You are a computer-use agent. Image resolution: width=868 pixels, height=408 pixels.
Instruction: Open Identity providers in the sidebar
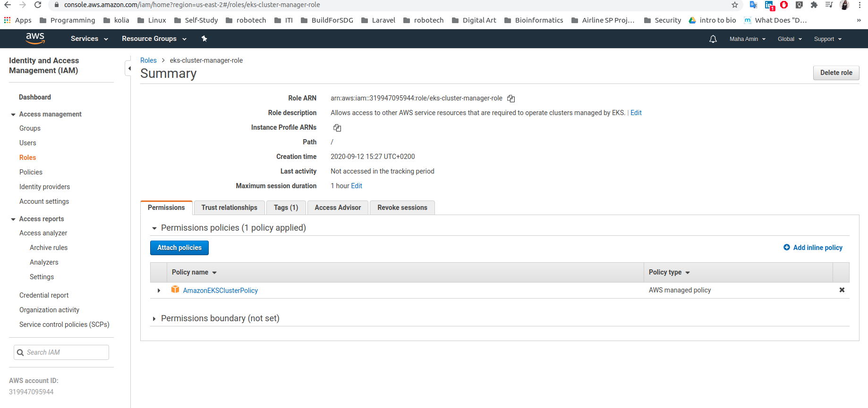point(44,187)
